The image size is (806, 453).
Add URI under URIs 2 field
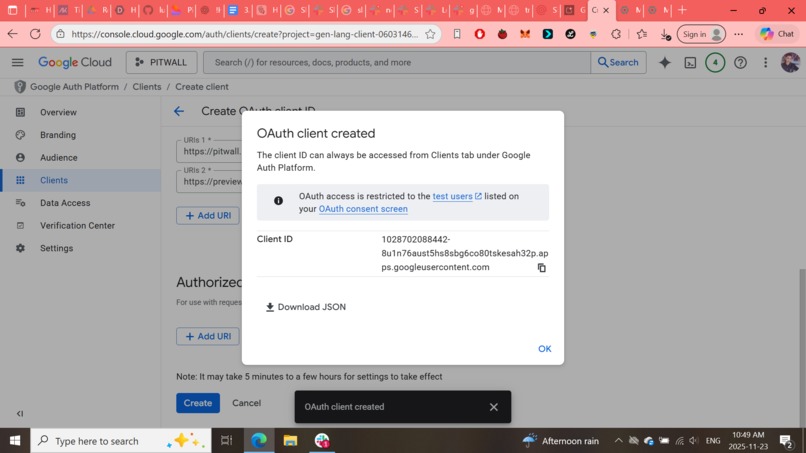coord(208,215)
